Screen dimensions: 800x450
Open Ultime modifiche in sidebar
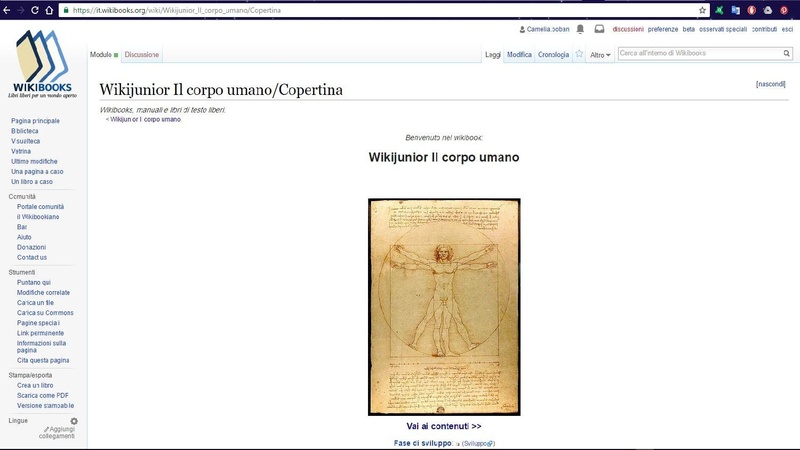point(34,162)
